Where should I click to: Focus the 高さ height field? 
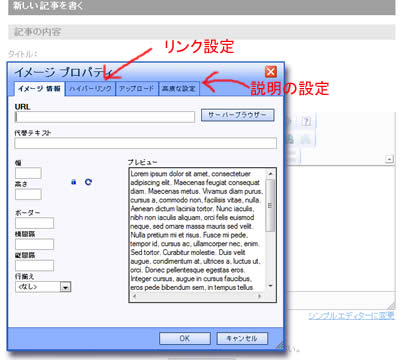point(28,194)
